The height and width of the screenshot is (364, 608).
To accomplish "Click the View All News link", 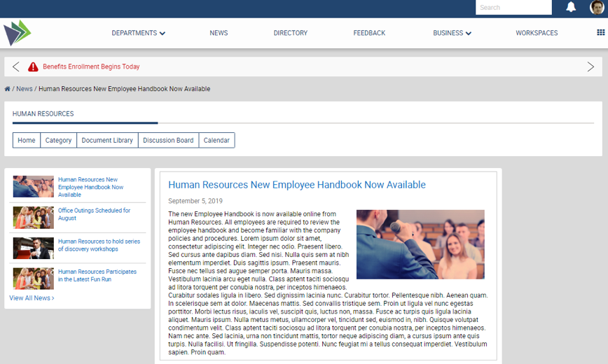I will 32,298.
